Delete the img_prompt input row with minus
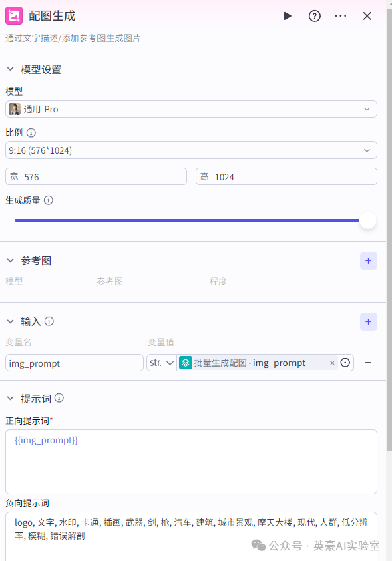This screenshot has height=561, width=392. tap(369, 363)
